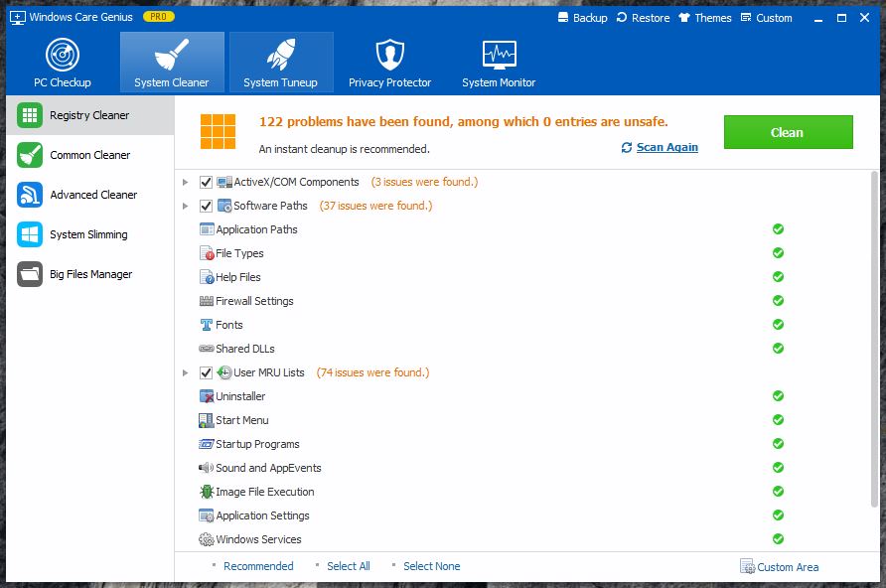The height and width of the screenshot is (588, 886).
Task: Uncheck the Software Paths checkbox
Action: click(206, 206)
